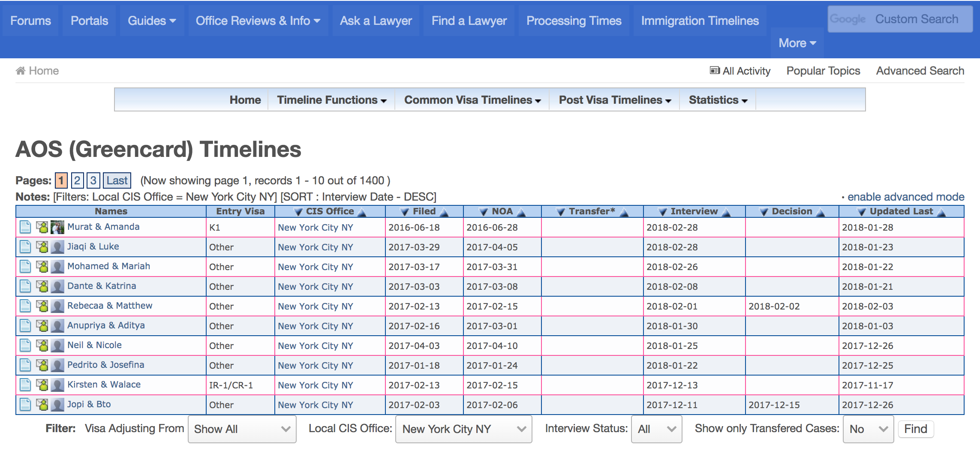Click default avatar in Jiaqi & Luke row

[x=57, y=247]
